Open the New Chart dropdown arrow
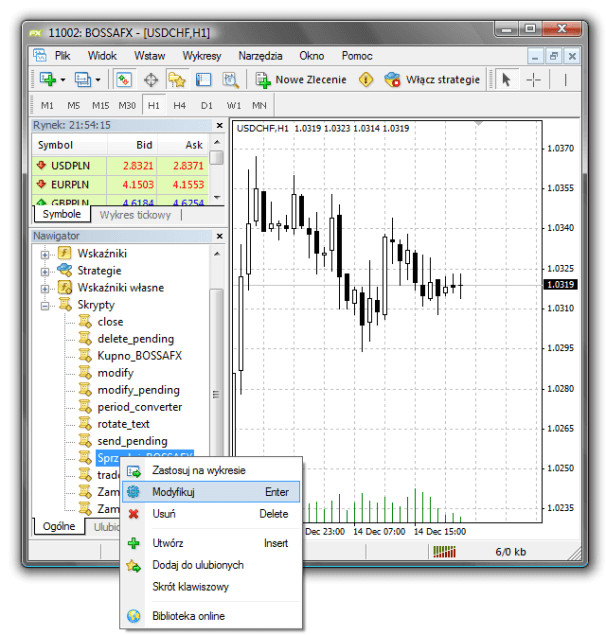 coord(63,80)
